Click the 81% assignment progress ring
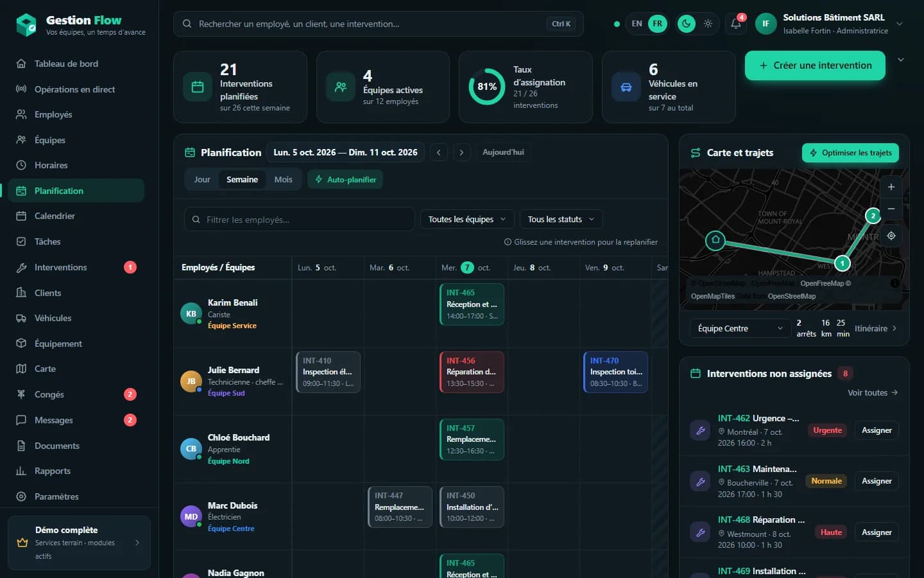The width and height of the screenshot is (924, 578). click(x=487, y=87)
